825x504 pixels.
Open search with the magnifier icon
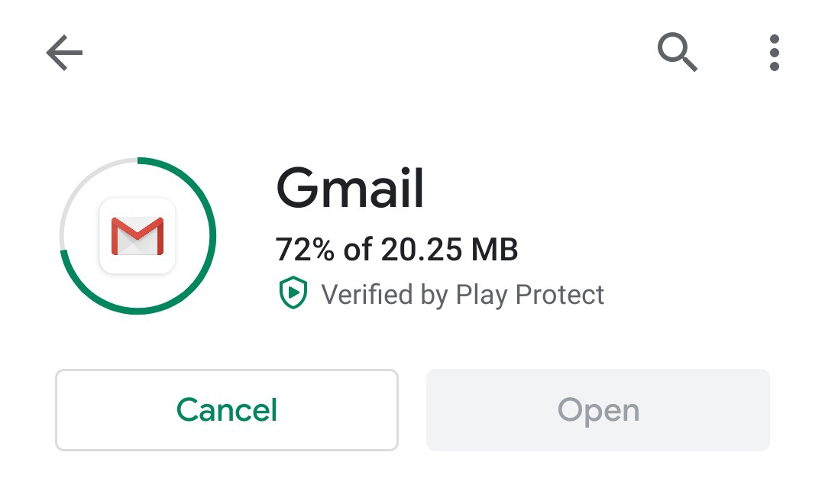[677, 53]
